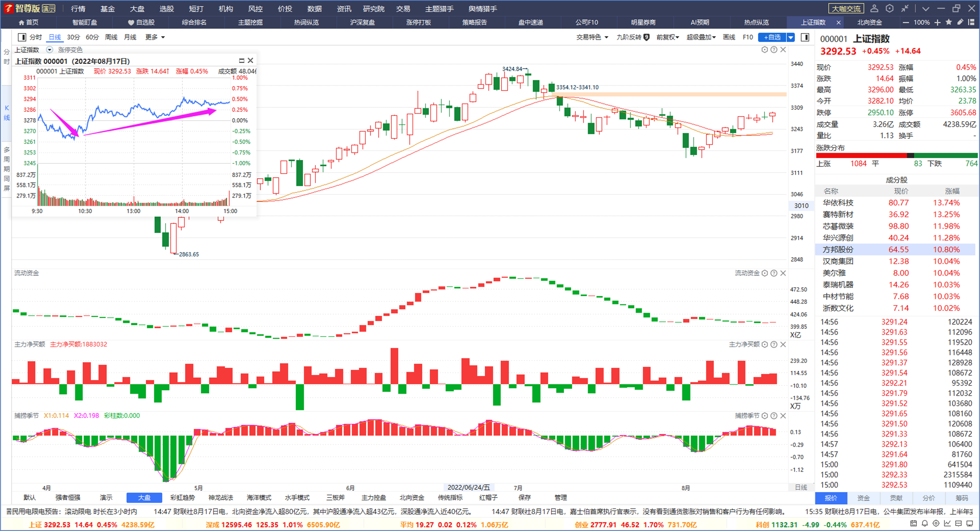Toggle the right quote panel icon
Viewport: 980px width, 531px height.
[x=804, y=37]
